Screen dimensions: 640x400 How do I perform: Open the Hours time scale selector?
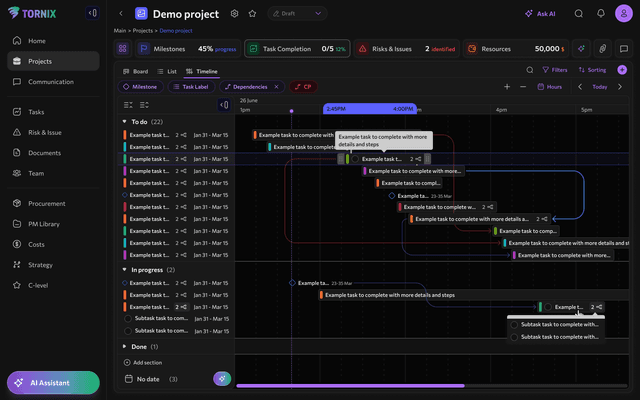point(549,87)
